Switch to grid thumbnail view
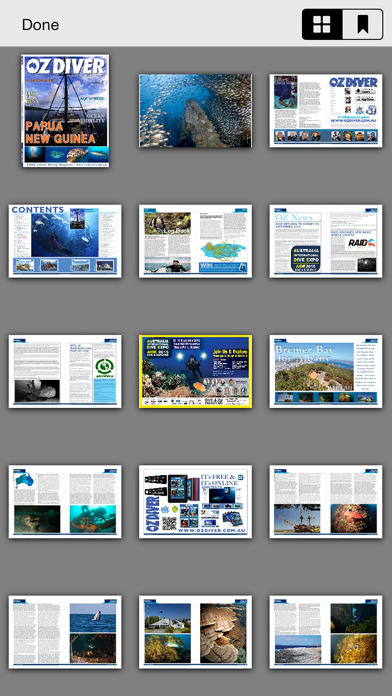The height and width of the screenshot is (696, 392). (322, 24)
